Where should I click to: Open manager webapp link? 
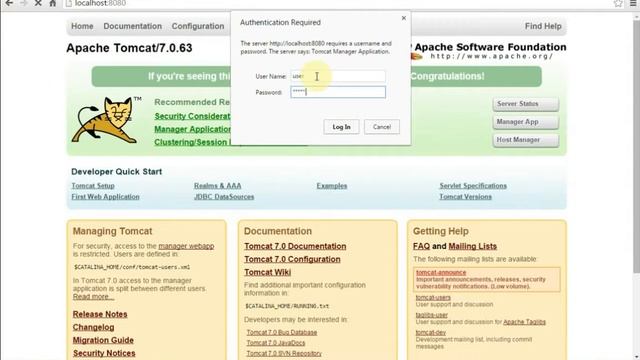pyautogui.click(x=186, y=246)
